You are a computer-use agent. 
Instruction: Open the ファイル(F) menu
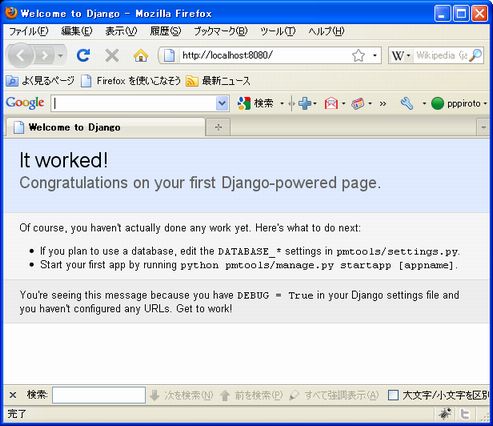pyautogui.click(x=28, y=31)
